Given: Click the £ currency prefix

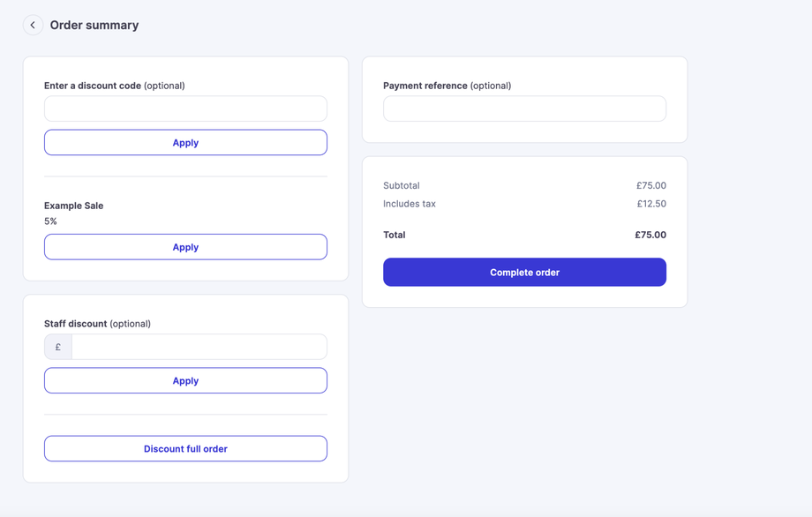Looking at the screenshot, I should [x=58, y=347].
